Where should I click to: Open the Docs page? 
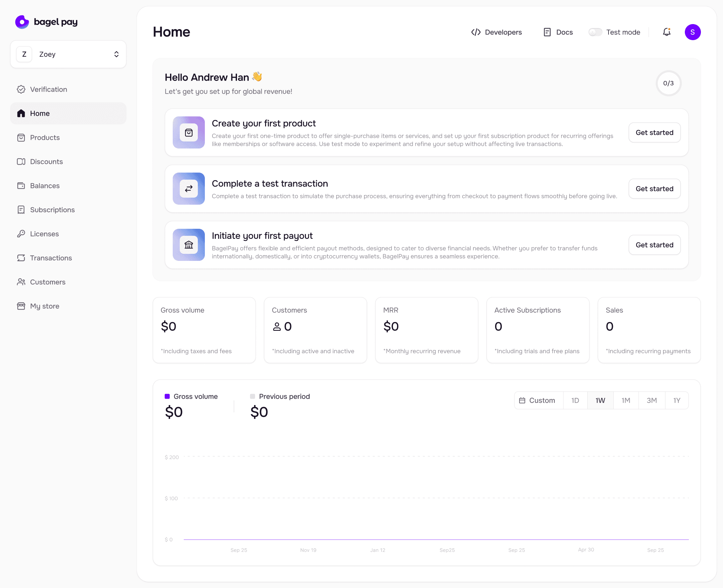click(x=558, y=32)
